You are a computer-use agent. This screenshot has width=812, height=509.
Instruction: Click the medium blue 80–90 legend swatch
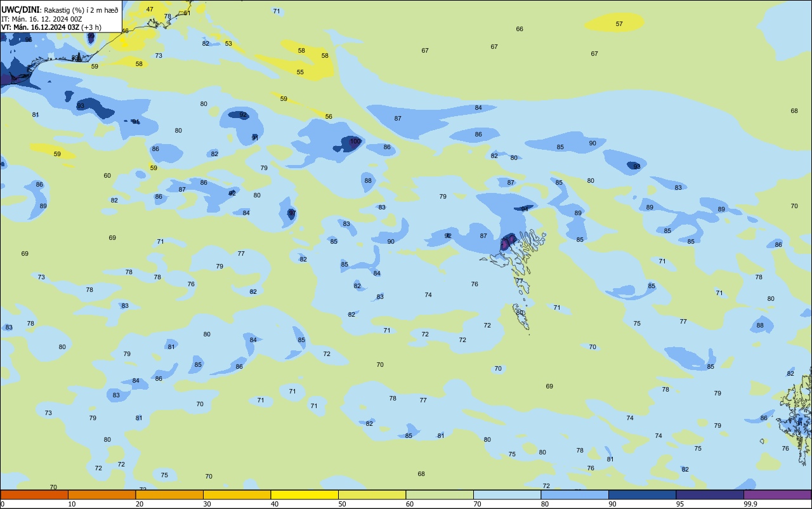tap(575, 494)
